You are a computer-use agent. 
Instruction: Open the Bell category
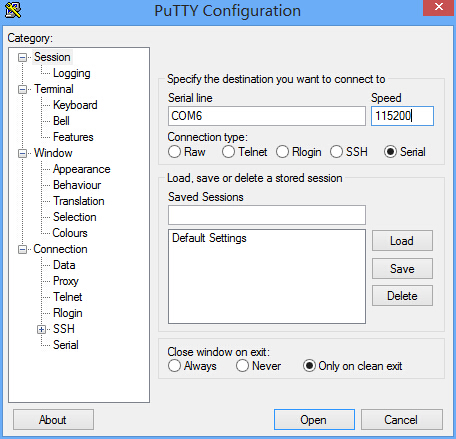tap(61, 121)
